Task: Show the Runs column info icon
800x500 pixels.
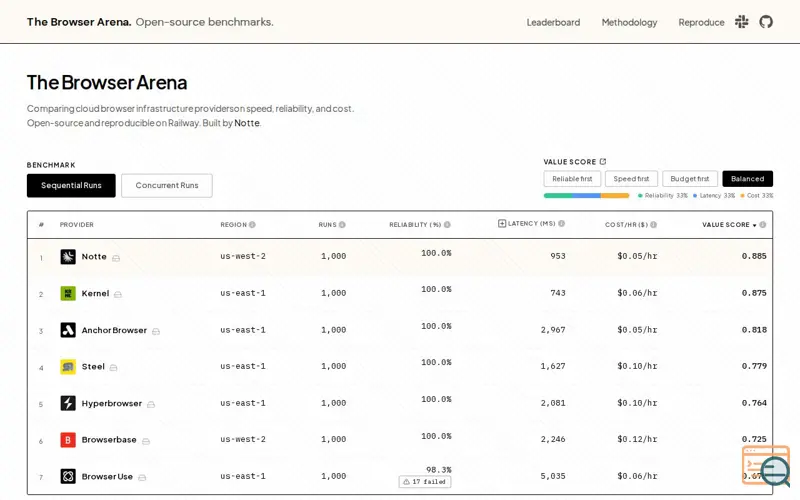Action: [342, 224]
